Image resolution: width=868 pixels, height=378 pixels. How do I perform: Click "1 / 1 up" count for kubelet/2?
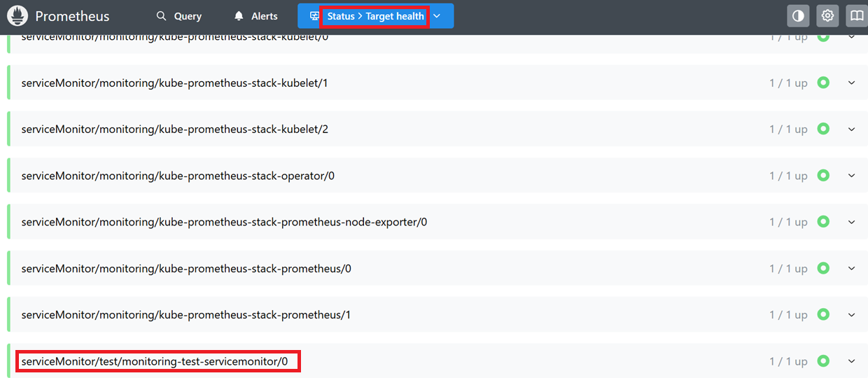[788, 129]
